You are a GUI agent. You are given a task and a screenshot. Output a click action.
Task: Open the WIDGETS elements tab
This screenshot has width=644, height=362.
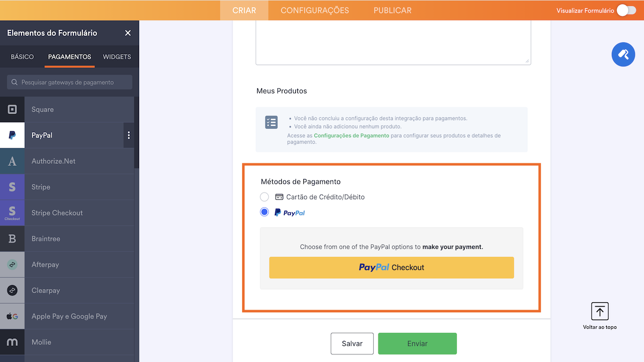(x=117, y=57)
